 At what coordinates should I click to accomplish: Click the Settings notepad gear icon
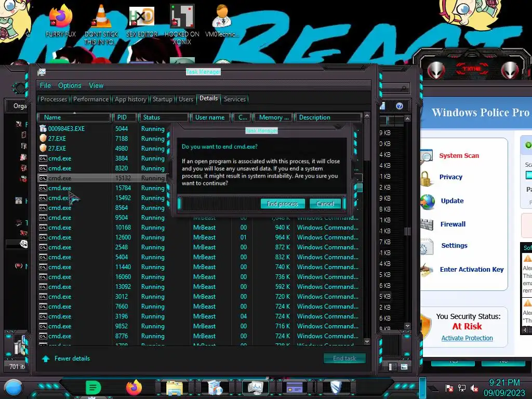click(x=427, y=247)
